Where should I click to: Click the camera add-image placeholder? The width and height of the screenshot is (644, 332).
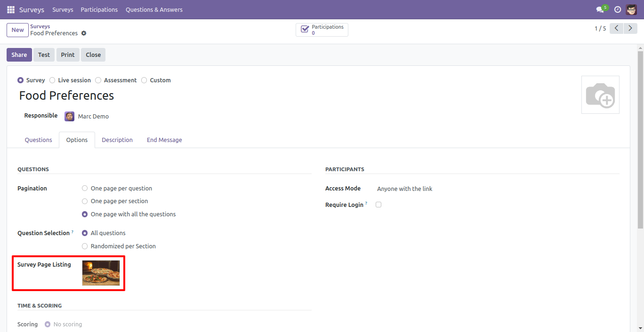(600, 95)
